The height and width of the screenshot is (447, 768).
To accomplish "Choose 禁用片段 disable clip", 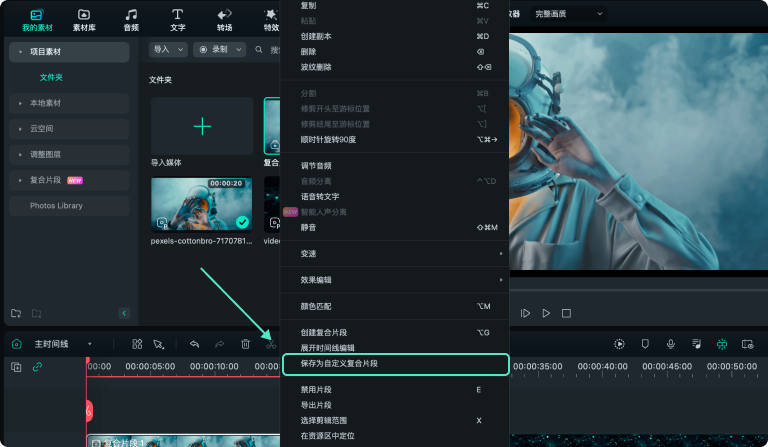I will tap(395, 390).
